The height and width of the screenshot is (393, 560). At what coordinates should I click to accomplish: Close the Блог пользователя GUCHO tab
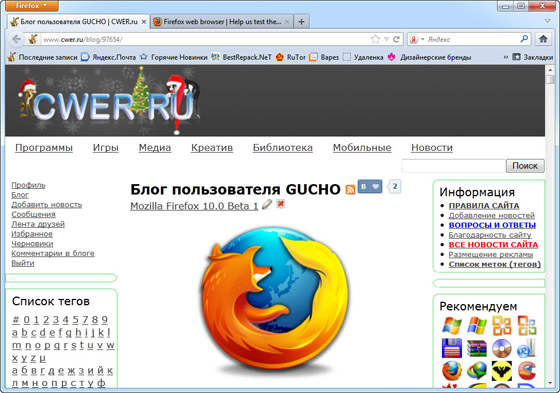pyautogui.click(x=144, y=22)
